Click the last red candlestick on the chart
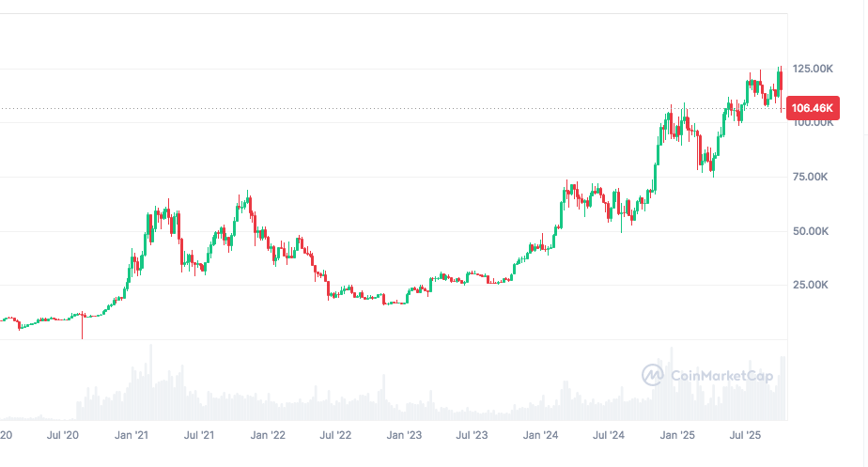The width and height of the screenshot is (868, 467). (780, 81)
